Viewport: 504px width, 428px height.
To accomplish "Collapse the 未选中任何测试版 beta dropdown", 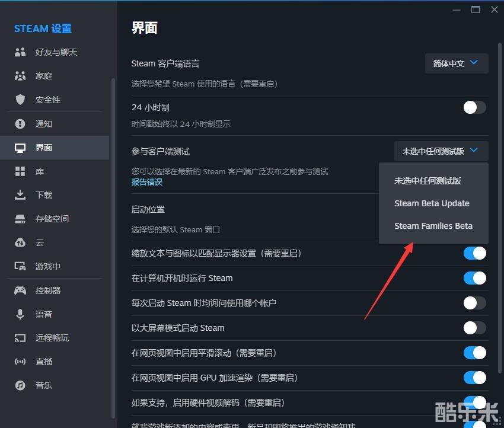I will pyautogui.click(x=441, y=151).
